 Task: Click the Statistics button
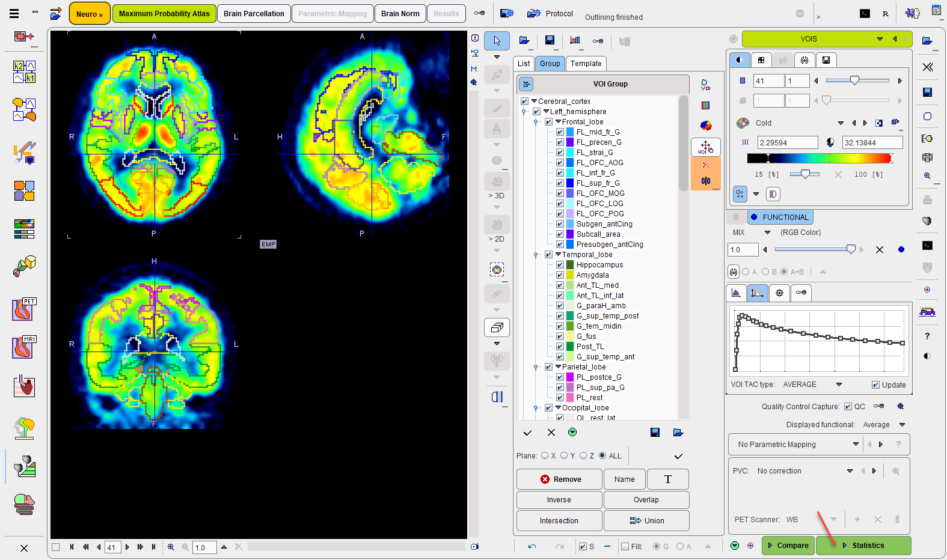click(863, 546)
